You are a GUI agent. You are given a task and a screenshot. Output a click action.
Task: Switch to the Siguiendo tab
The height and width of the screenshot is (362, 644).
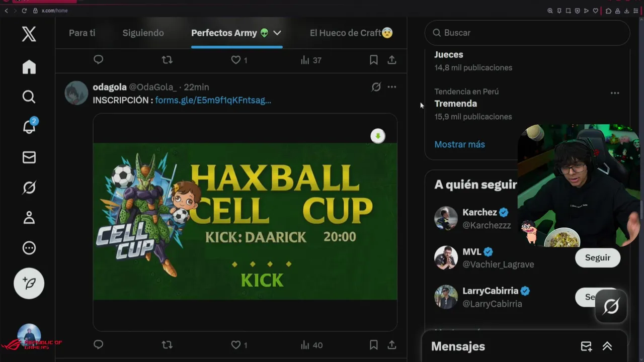tap(143, 33)
